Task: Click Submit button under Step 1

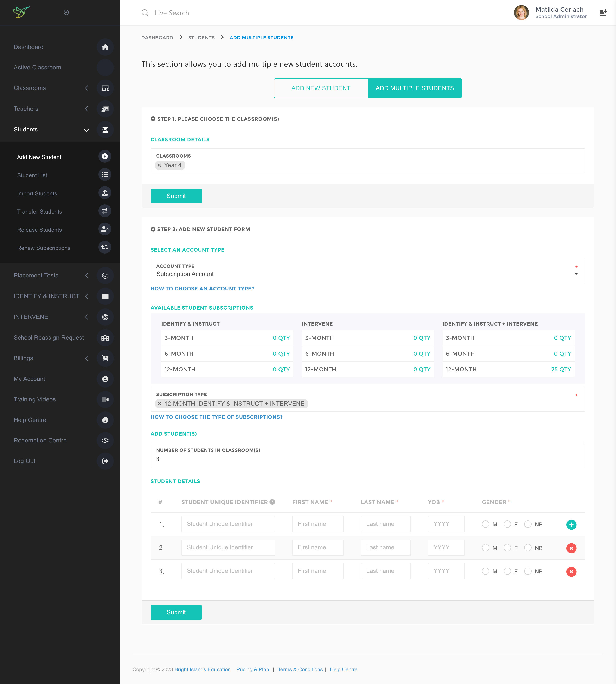Action: click(176, 196)
